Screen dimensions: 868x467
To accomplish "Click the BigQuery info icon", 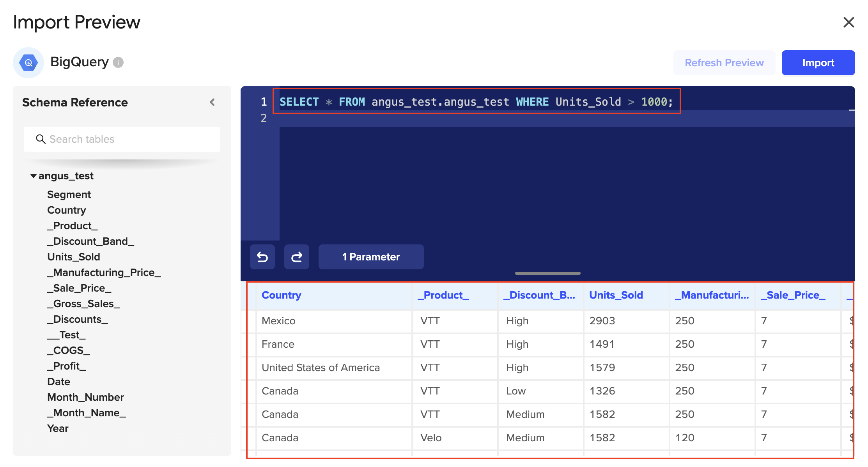I will (x=118, y=62).
